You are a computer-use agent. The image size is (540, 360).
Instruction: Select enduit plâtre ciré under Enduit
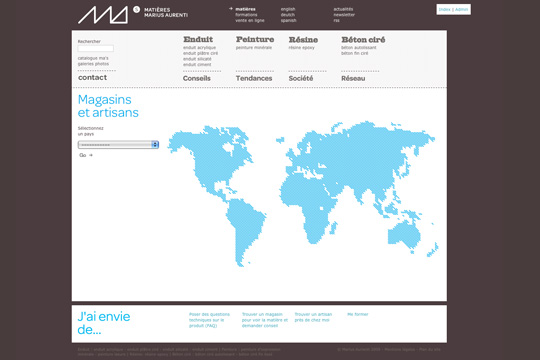(x=200, y=53)
